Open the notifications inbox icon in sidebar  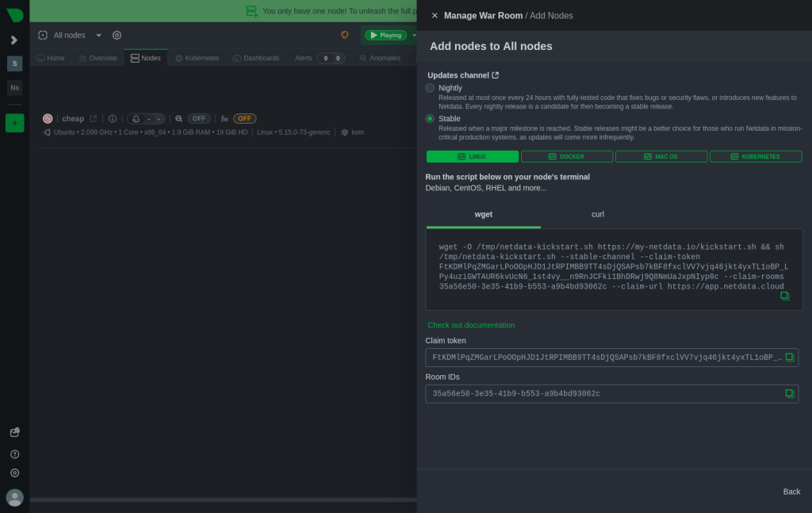point(14,432)
